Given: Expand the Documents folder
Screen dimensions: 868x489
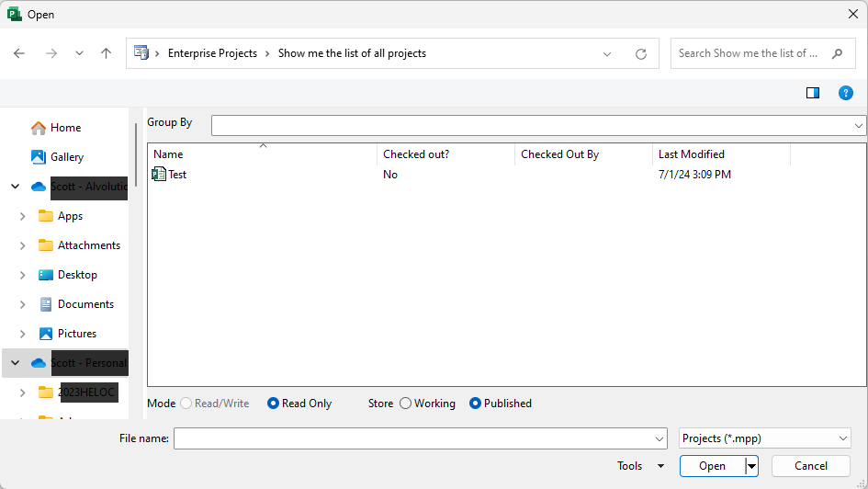Looking at the screenshot, I should pos(23,304).
